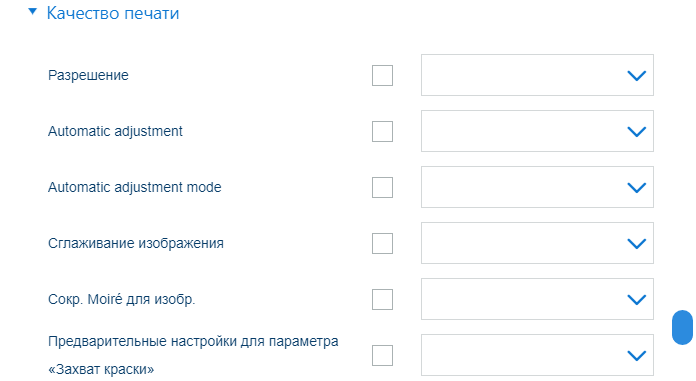Check the Automatic adjustment mode checkbox
Screen dimensions: 696x381
(382, 187)
